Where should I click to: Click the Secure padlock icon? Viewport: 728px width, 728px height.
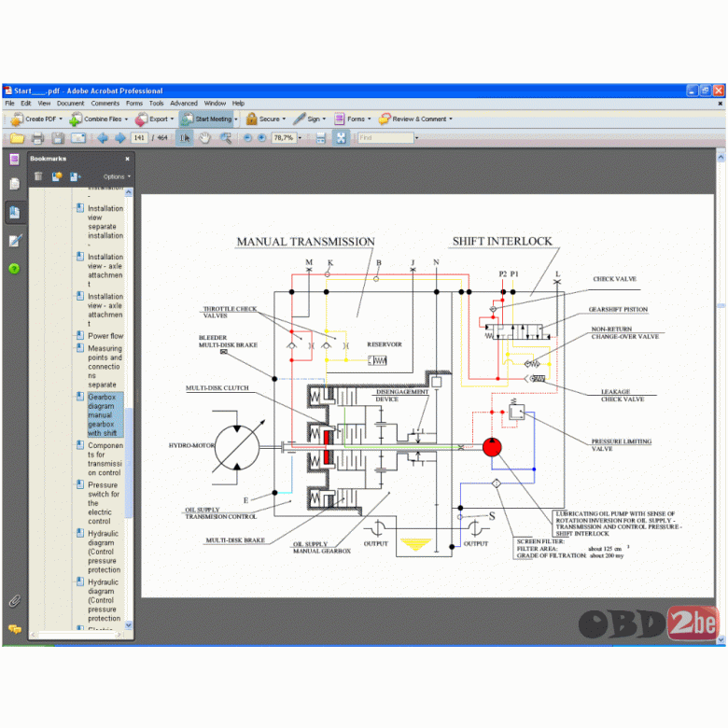click(x=252, y=119)
